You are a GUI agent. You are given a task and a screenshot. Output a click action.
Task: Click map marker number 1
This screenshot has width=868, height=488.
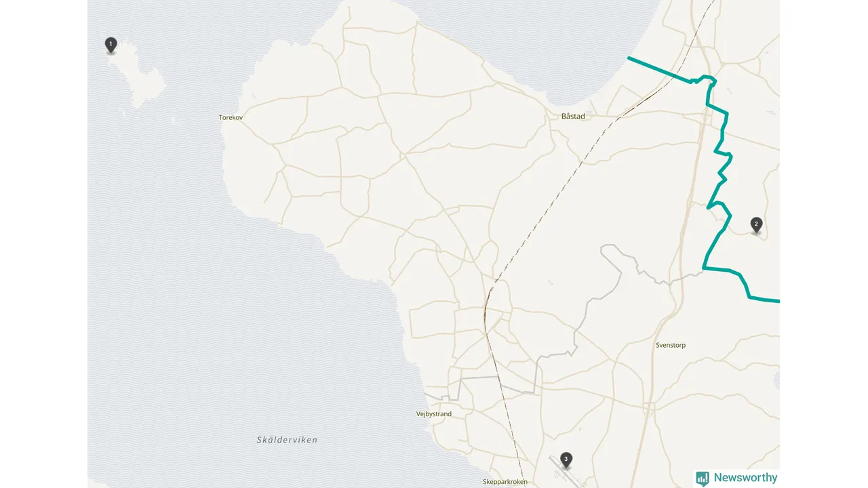pos(111,45)
